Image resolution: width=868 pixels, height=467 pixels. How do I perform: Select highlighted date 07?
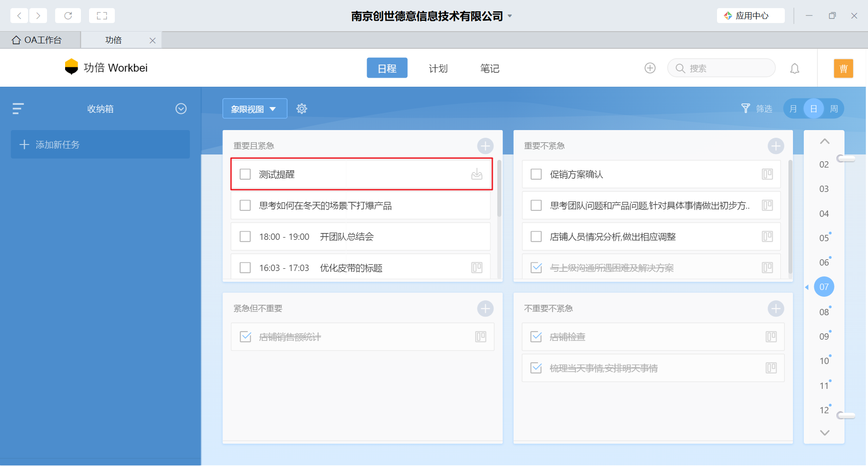(x=824, y=287)
